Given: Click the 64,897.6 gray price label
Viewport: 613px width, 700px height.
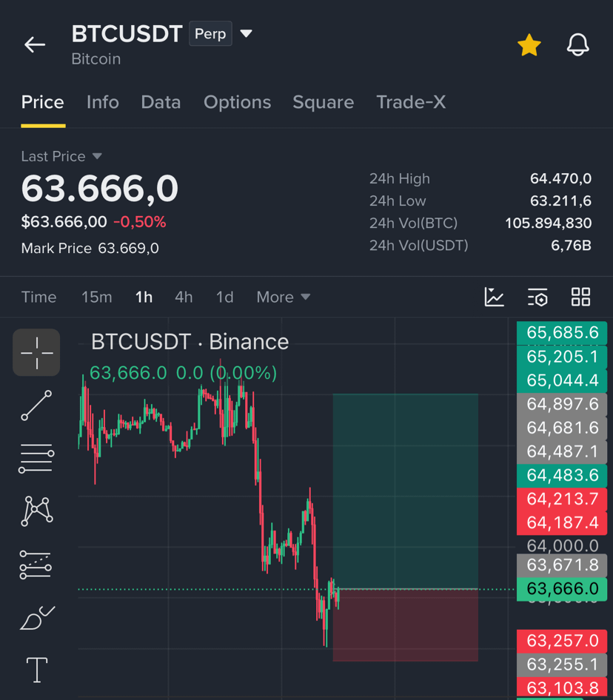Looking at the screenshot, I should [562, 404].
